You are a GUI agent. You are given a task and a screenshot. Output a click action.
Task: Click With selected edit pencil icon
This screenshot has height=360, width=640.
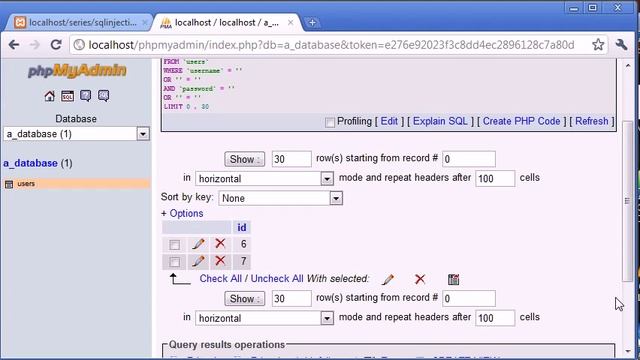pos(388,280)
